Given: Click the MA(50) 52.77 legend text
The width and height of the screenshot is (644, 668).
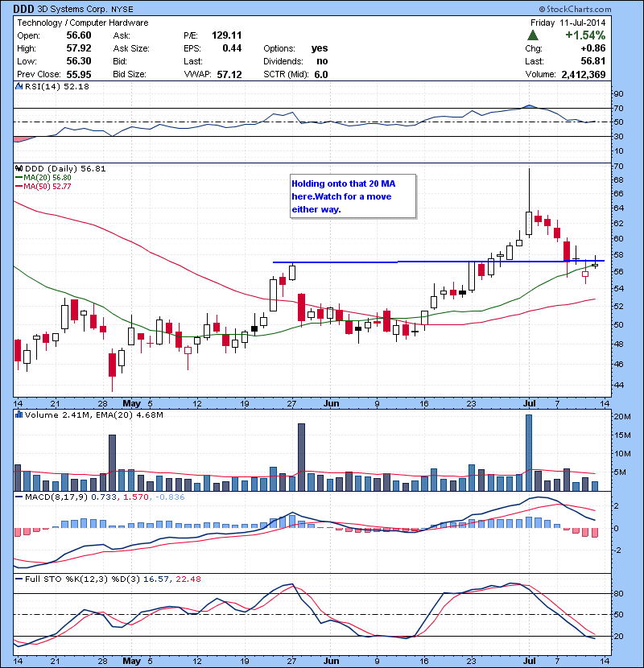Looking at the screenshot, I should point(47,187).
